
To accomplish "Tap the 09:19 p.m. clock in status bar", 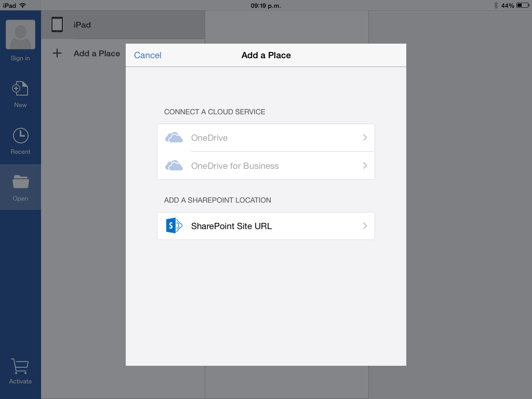I will 266,5.
